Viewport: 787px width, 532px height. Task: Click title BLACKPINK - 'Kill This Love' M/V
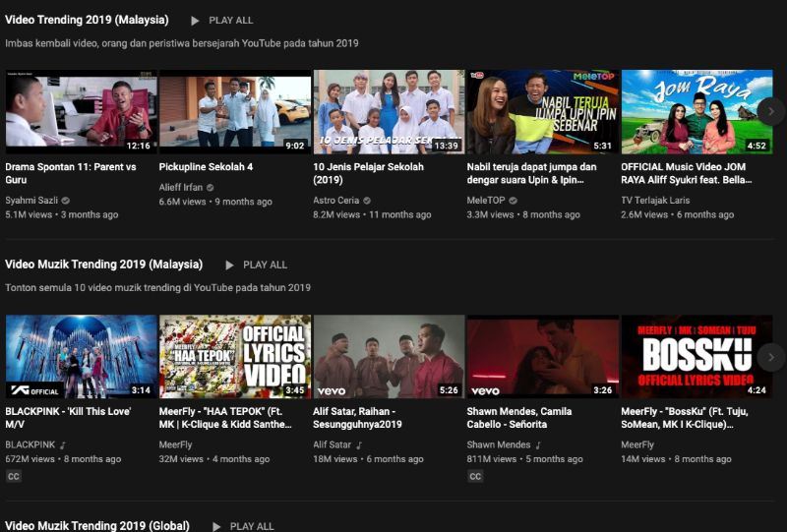pyautogui.click(x=68, y=418)
